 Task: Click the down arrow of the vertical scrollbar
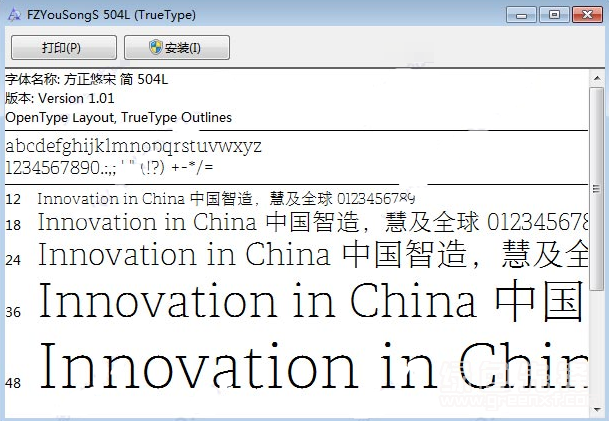(597, 410)
